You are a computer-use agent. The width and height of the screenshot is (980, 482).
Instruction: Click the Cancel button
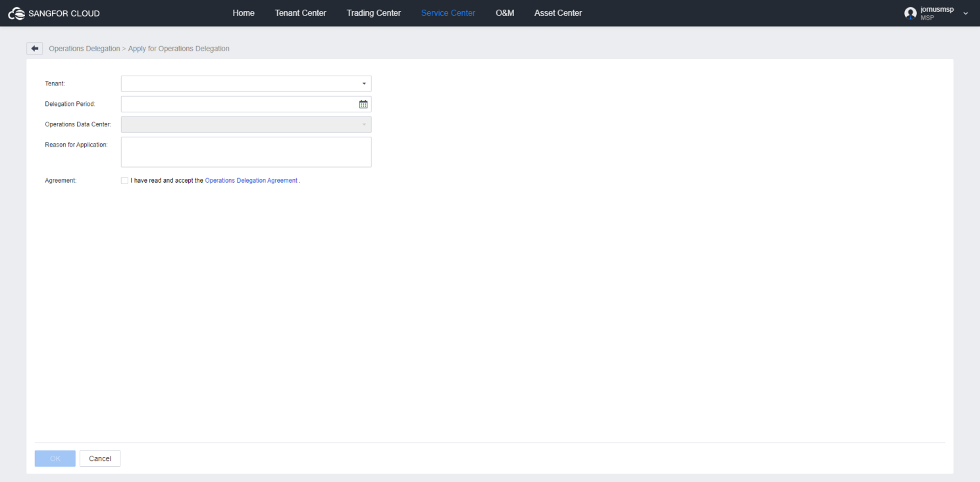pyautogui.click(x=100, y=458)
